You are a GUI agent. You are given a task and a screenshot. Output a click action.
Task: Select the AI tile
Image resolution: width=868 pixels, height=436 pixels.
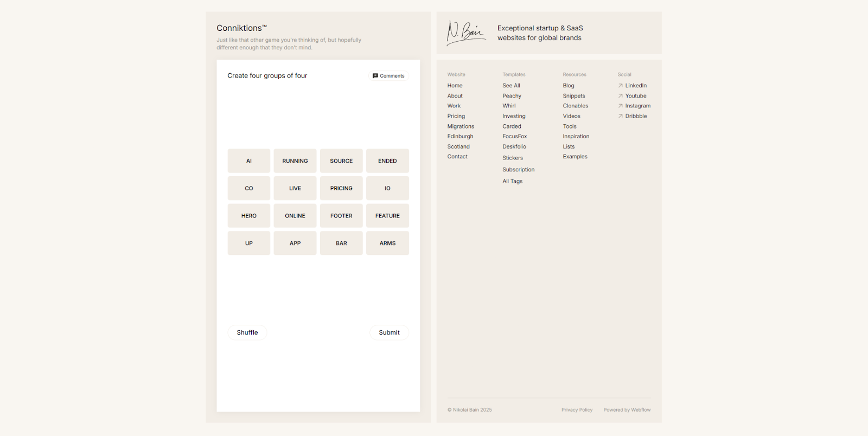[x=249, y=161]
